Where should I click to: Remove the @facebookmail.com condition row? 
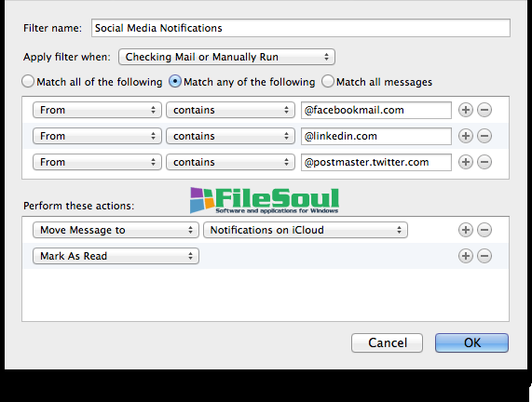click(x=484, y=110)
